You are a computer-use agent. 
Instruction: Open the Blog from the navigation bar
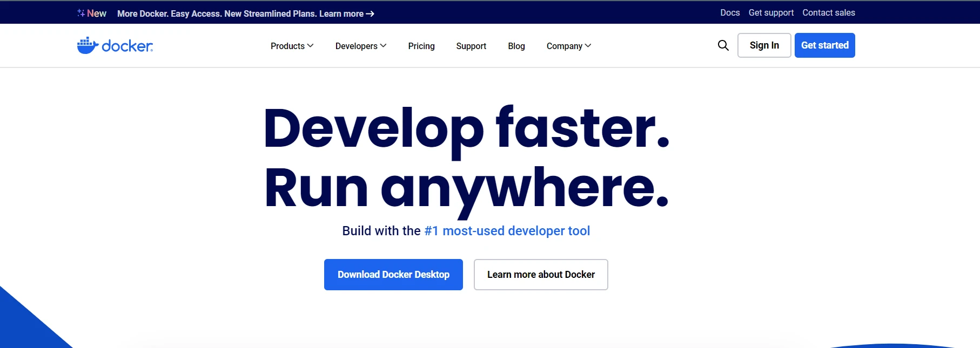516,46
